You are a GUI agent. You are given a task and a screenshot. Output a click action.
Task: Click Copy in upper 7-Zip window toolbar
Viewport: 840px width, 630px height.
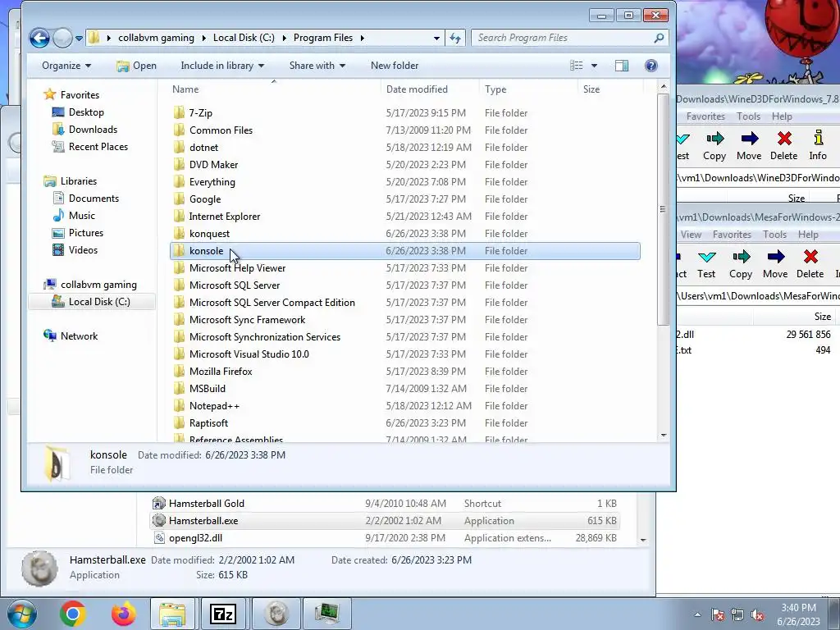pyautogui.click(x=714, y=146)
